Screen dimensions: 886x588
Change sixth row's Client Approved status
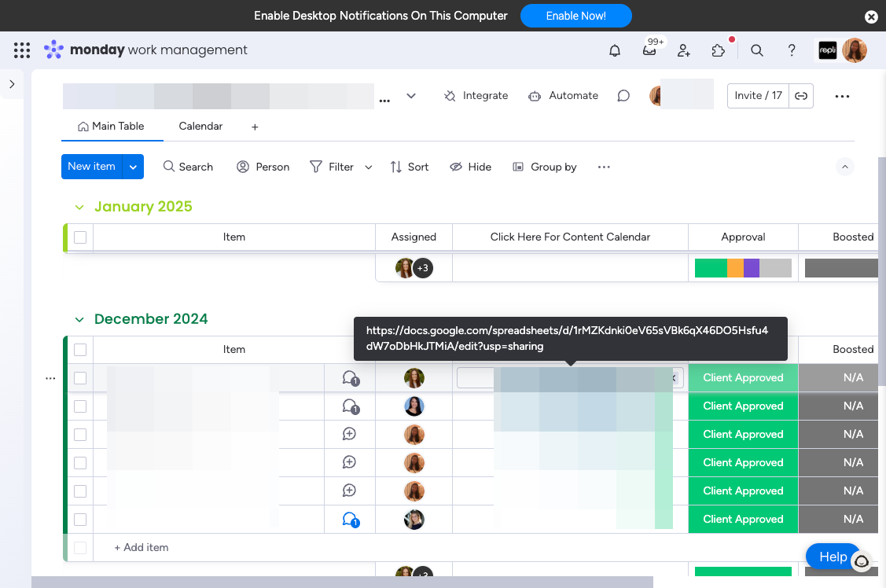tap(743, 519)
